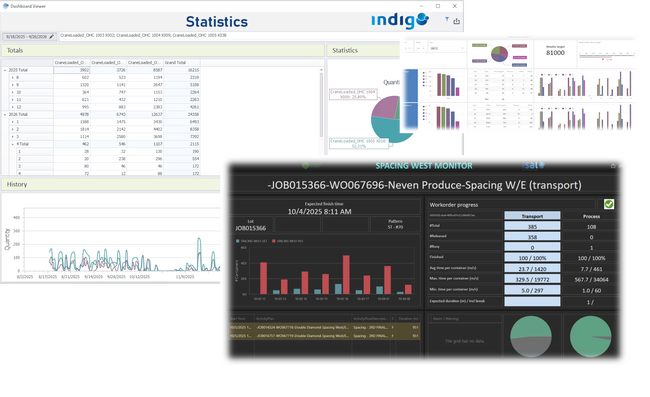Expand month 8 under 2025 Total
Viewport: 650px width, 397px height.
(12, 77)
